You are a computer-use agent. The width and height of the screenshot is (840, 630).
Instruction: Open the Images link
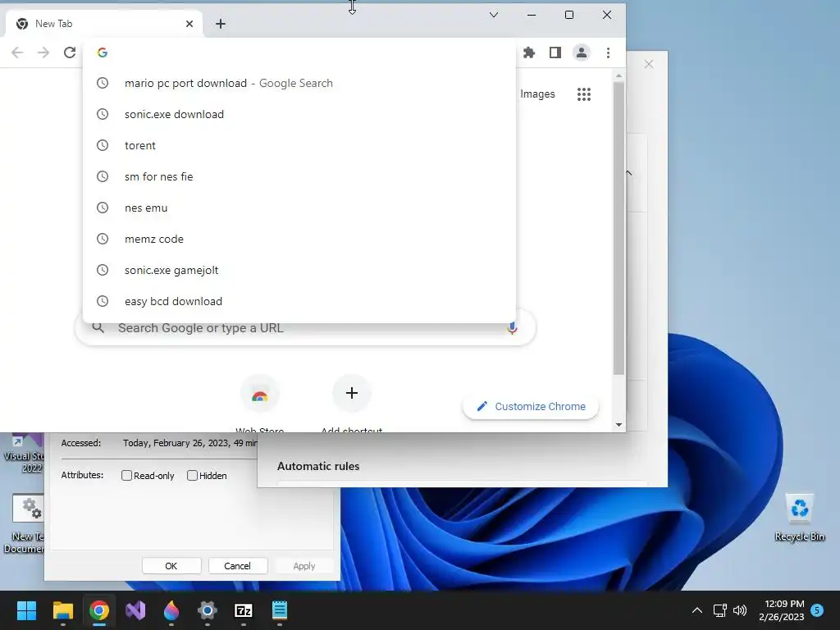[x=537, y=94]
